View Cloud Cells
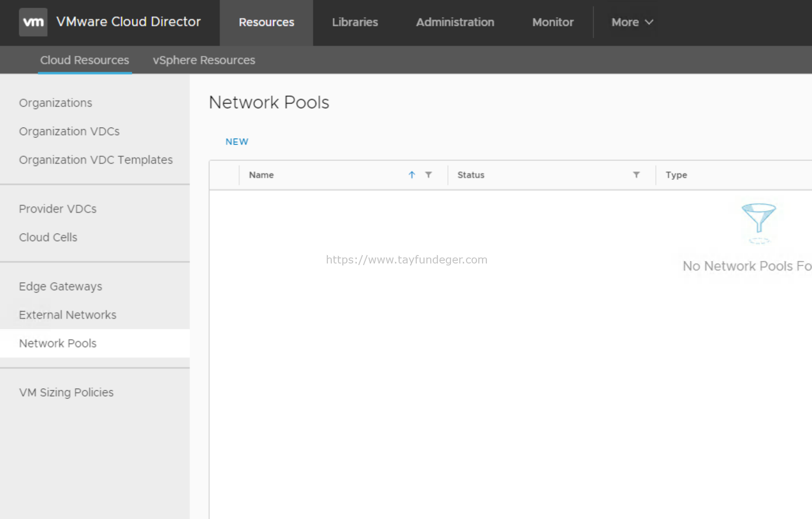The image size is (812, 519). (48, 237)
